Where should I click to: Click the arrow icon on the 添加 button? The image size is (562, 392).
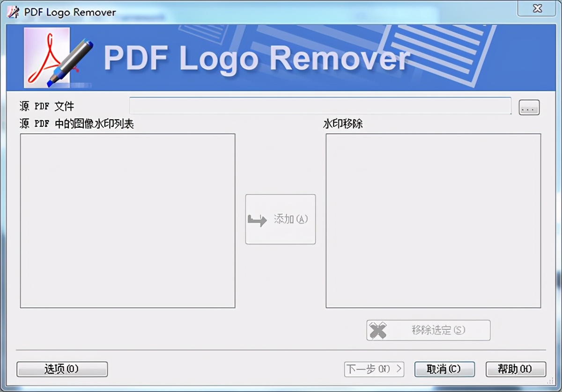pyautogui.click(x=257, y=219)
